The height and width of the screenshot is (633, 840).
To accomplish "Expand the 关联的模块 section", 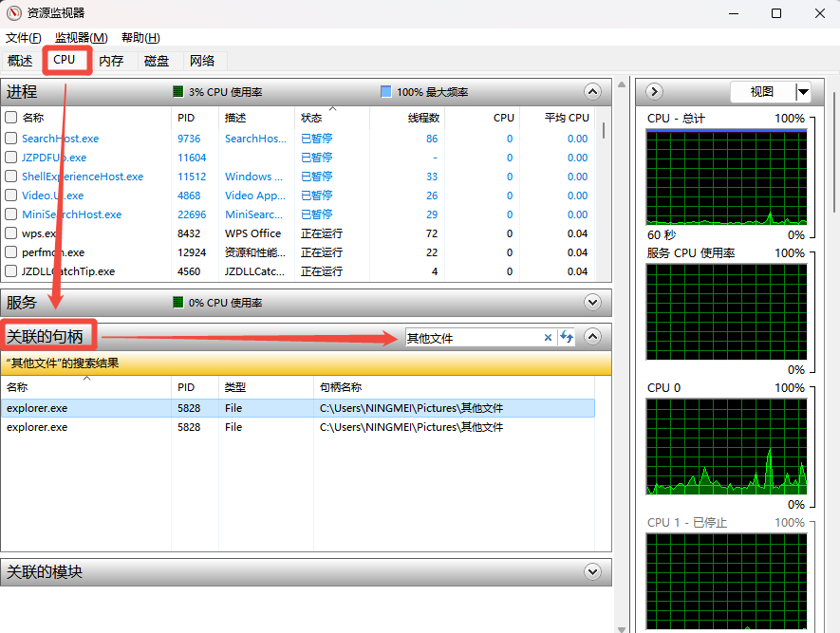I will [x=593, y=572].
